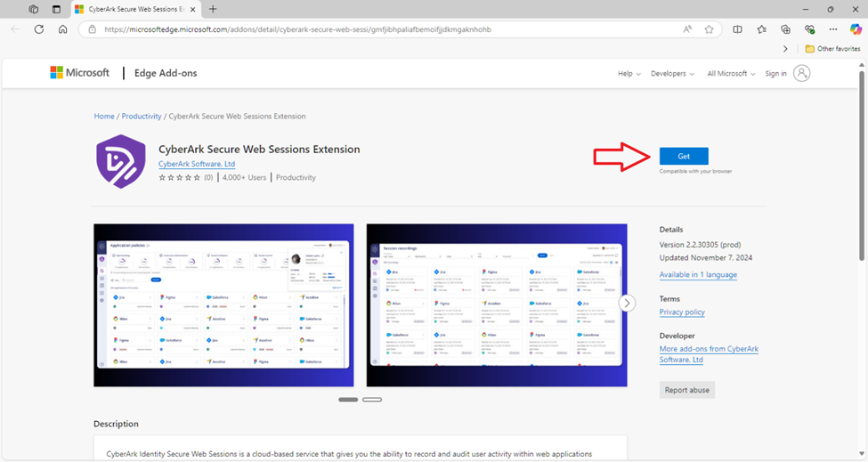Click the browser Back arrow
The image size is (868, 462).
[x=15, y=29]
